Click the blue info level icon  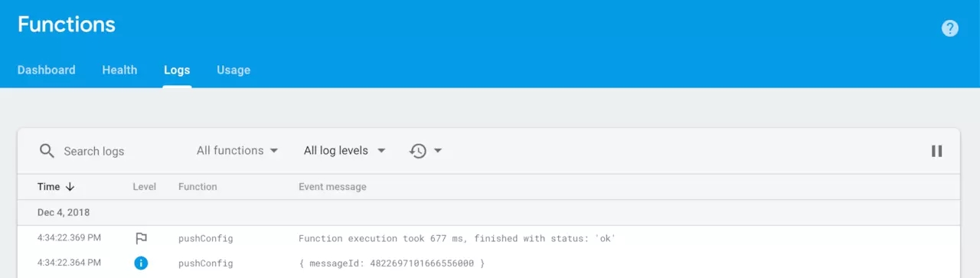[x=141, y=263]
